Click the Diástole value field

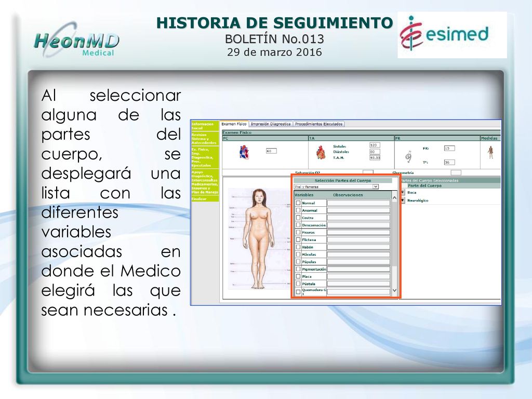click(x=375, y=152)
